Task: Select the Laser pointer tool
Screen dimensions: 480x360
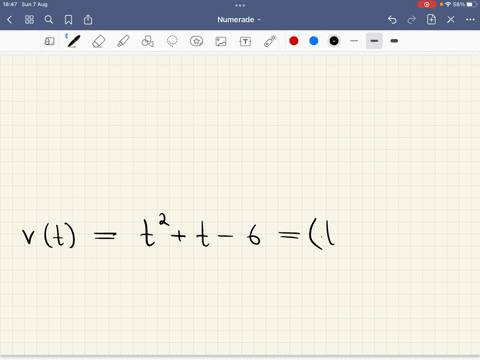Action: (x=270, y=41)
